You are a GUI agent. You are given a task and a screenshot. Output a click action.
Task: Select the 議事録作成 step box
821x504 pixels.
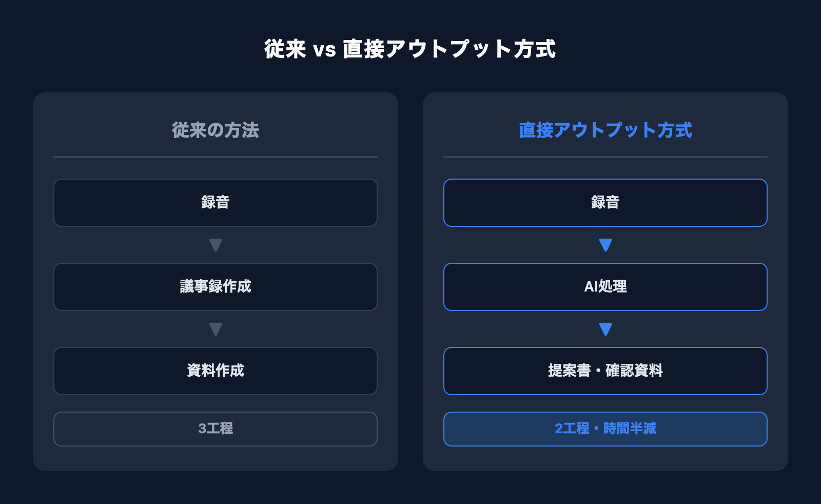216,287
